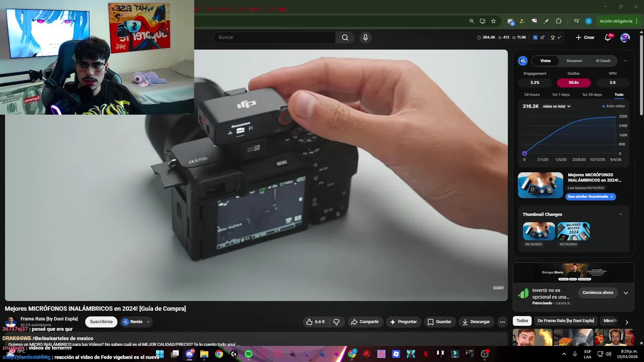Screen dimensions: 644x362
Task: Open Chrome zoom magnifier icon
Action: (x=471, y=21)
